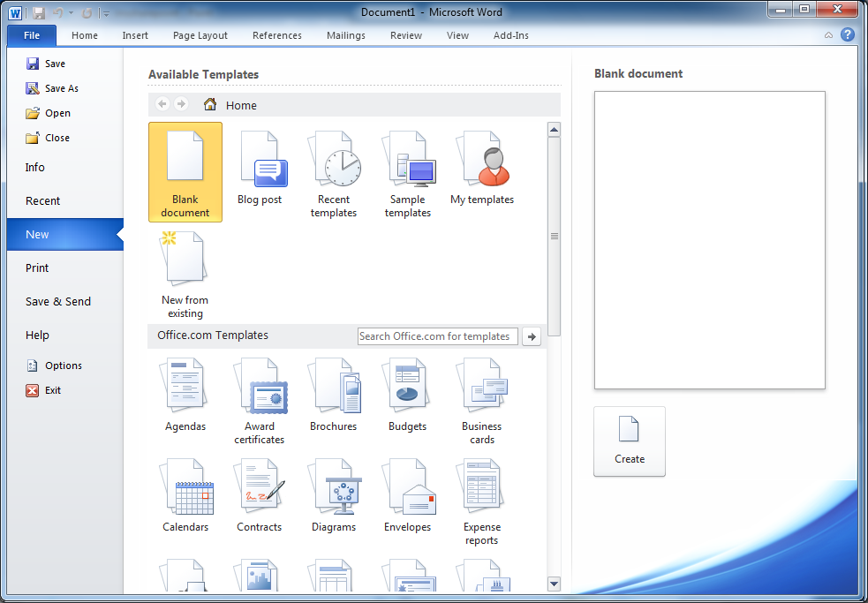868x603 pixels.
Task: Open the Envelopes template category
Action: [408, 496]
